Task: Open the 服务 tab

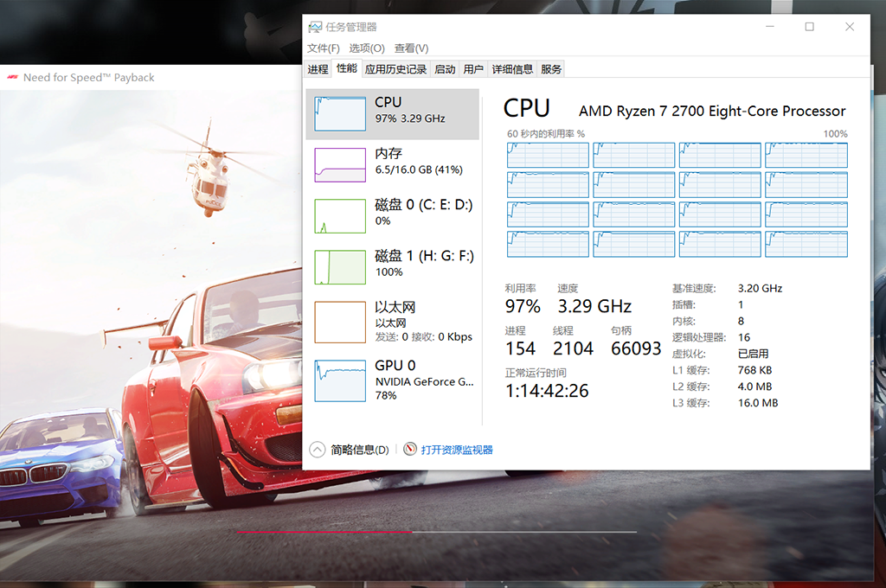Action: click(x=551, y=69)
